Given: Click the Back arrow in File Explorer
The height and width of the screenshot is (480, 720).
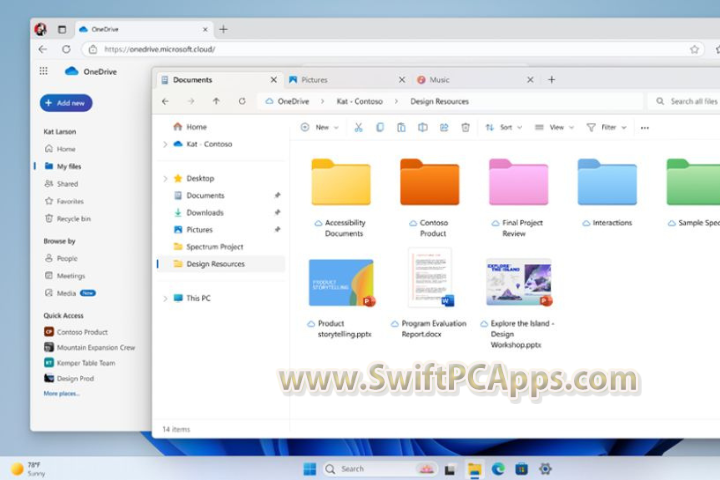Looking at the screenshot, I should click(x=166, y=102).
